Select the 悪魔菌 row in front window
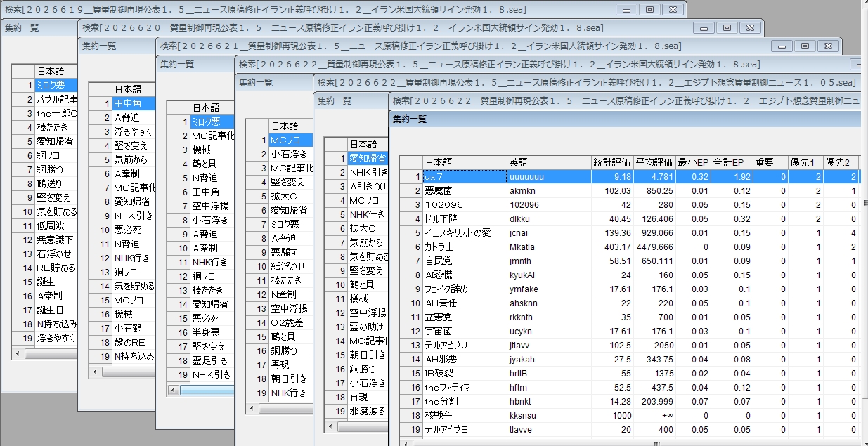 [x=465, y=190]
